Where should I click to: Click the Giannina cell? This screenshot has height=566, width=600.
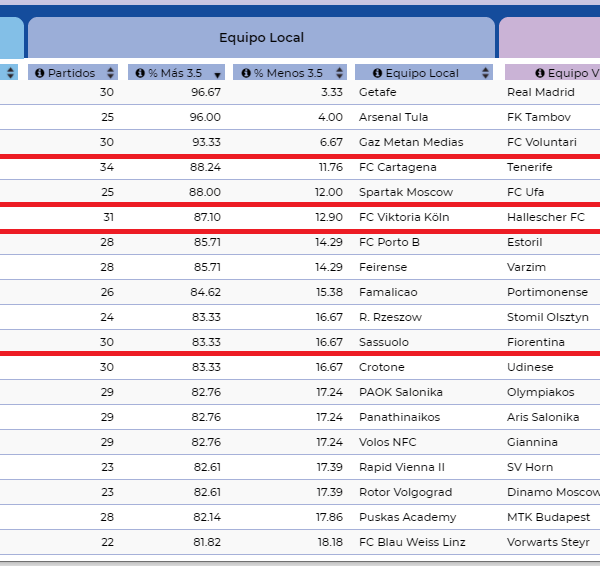click(x=532, y=442)
